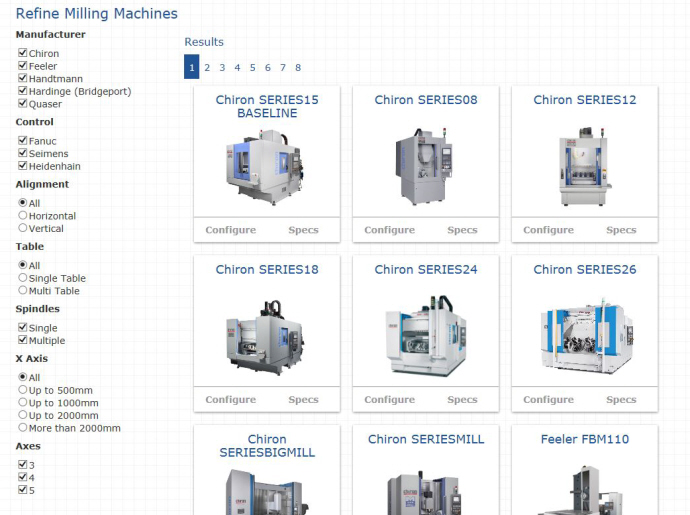Uncheck the Heidenhain control checkbox

click(x=22, y=166)
